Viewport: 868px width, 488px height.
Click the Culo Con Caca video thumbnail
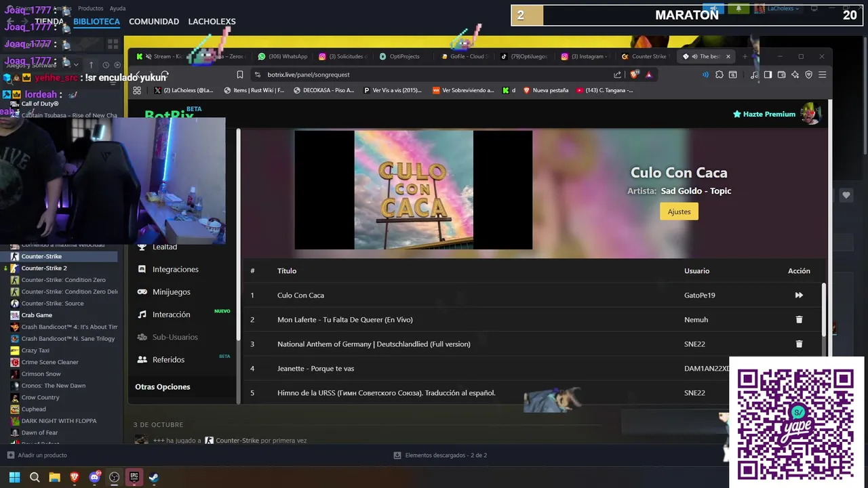point(414,190)
